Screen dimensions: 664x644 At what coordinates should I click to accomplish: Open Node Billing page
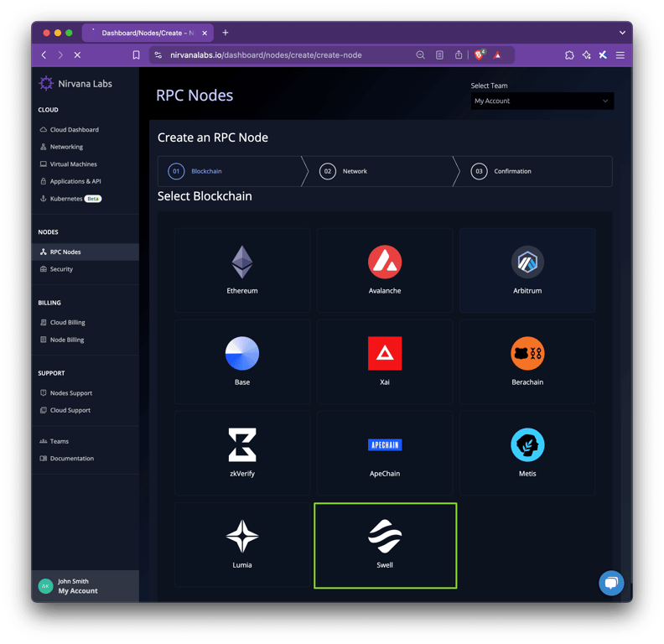62,340
